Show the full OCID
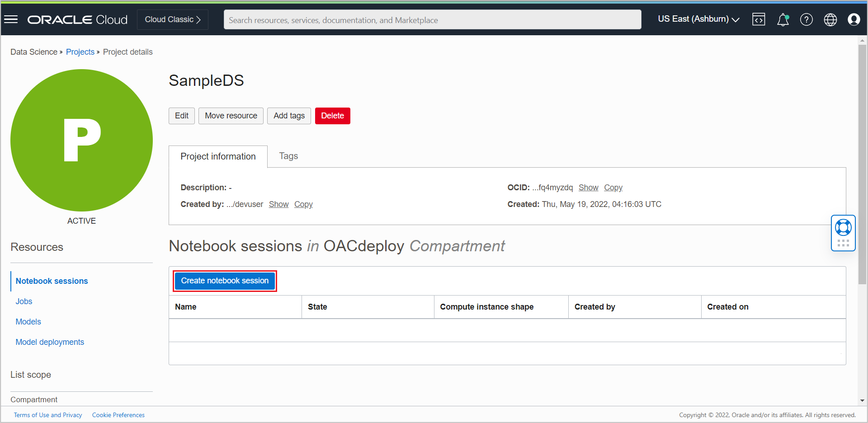868x423 pixels. 588,188
